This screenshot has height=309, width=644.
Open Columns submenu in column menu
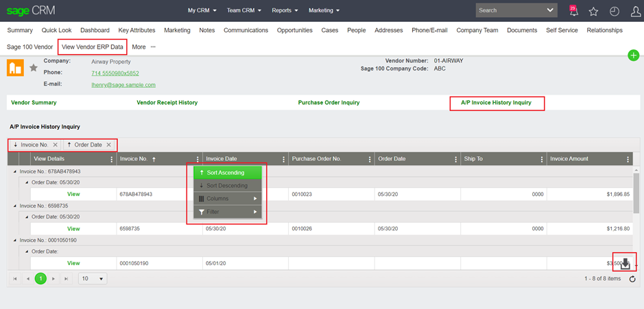tap(228, 199)
